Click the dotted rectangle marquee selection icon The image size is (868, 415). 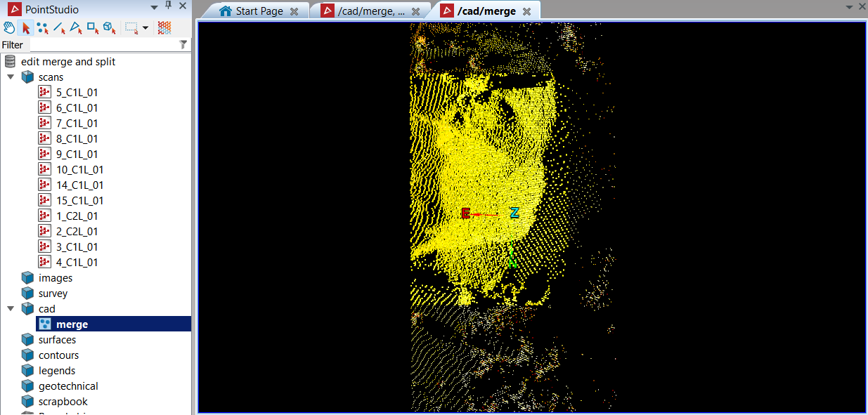[x=131, y=28]
